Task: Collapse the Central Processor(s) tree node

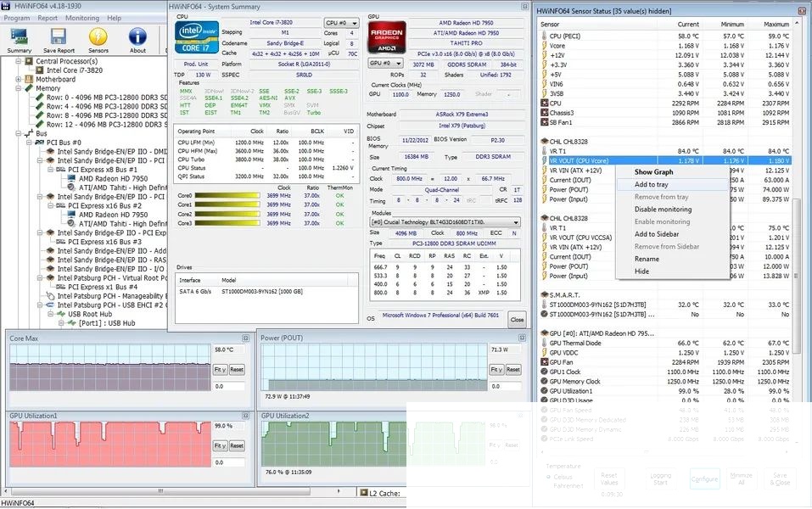Action: 18,61
